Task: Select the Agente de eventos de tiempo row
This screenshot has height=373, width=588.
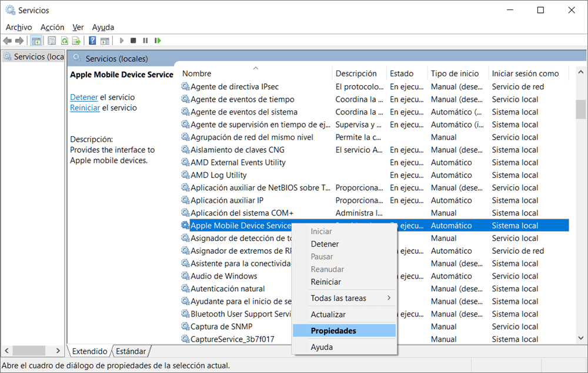Action: 375,99
